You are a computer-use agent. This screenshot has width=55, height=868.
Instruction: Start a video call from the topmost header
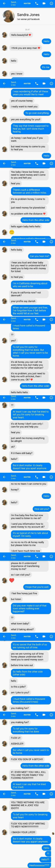[x=44, y=3]
